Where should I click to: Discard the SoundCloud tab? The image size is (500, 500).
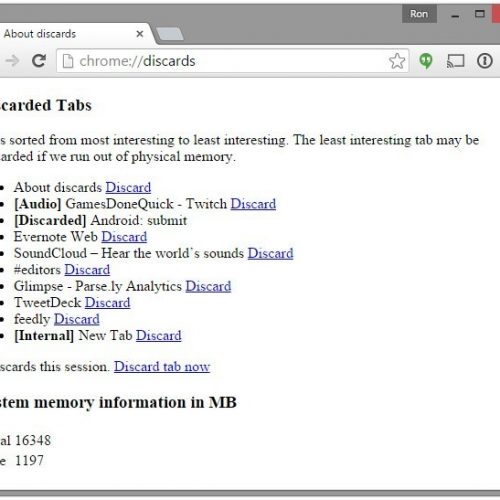[x=271, y=253]
